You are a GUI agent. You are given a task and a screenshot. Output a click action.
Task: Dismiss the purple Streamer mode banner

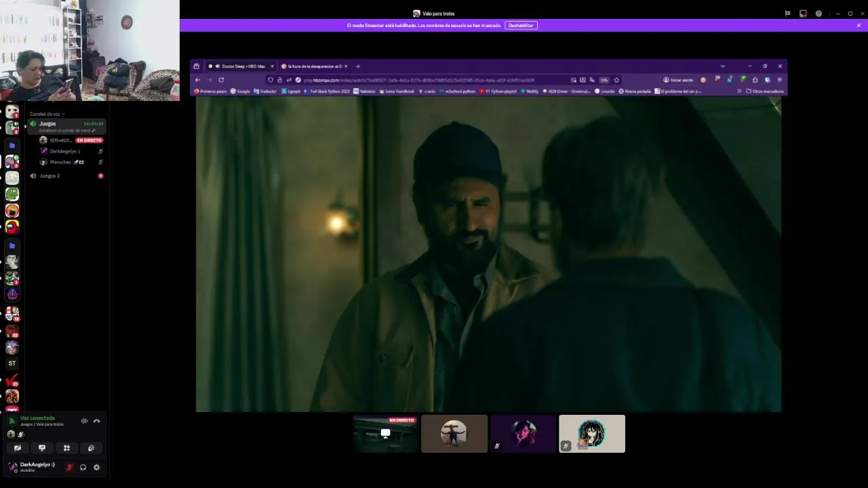click(x=859, y=25)
